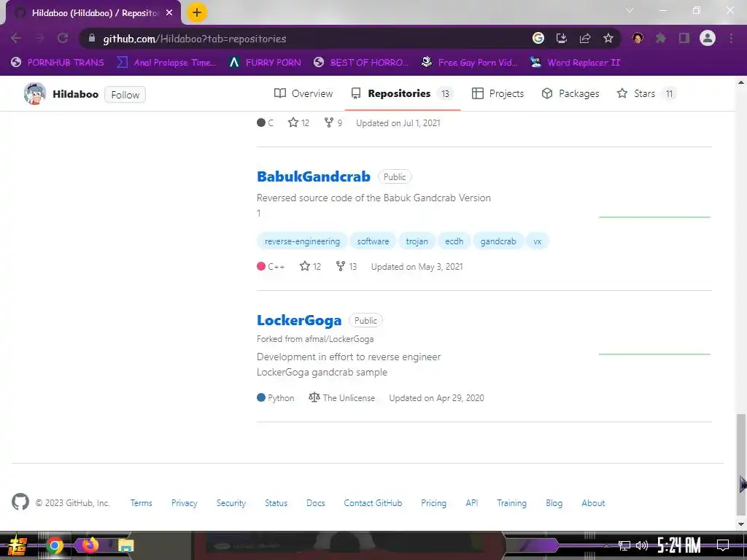747x560 pixels.
Task: Click the volume icon in the tray
Action: (642, 545)
